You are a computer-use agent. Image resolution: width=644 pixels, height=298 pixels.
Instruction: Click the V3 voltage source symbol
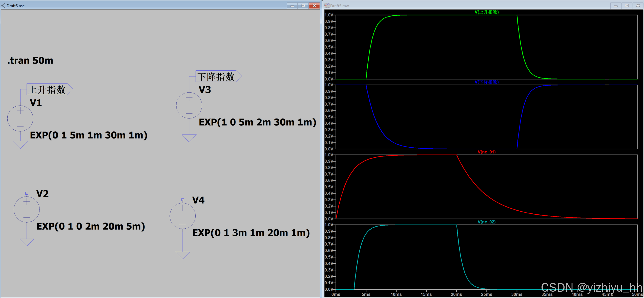point(189,105)
